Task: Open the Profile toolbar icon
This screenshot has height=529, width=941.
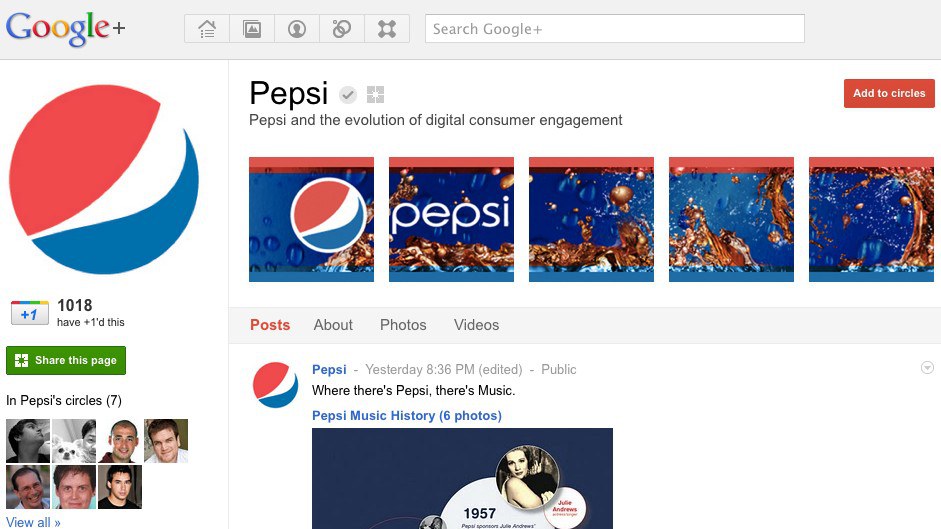Action: tap(297, 29)
